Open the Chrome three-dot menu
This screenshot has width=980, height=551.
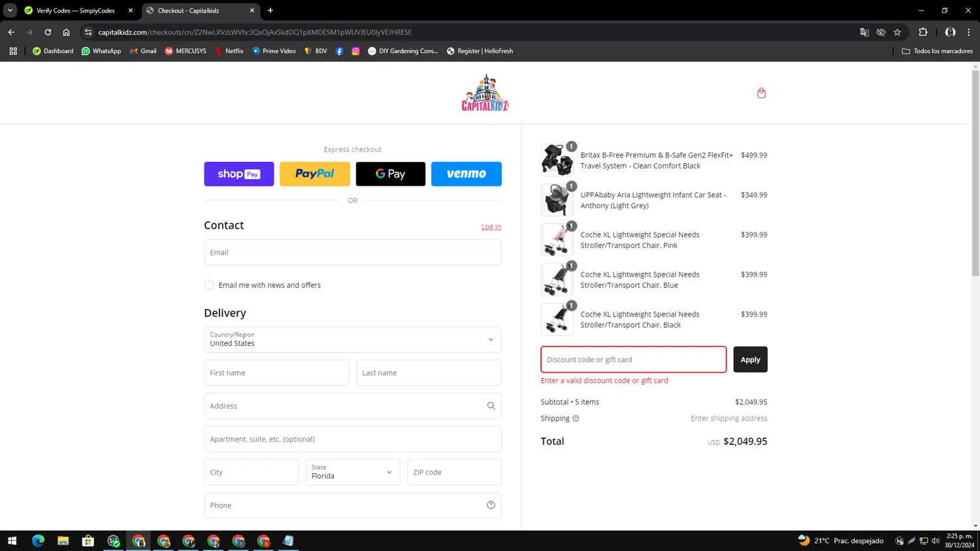pyautogui.click(x=968, y=32)
